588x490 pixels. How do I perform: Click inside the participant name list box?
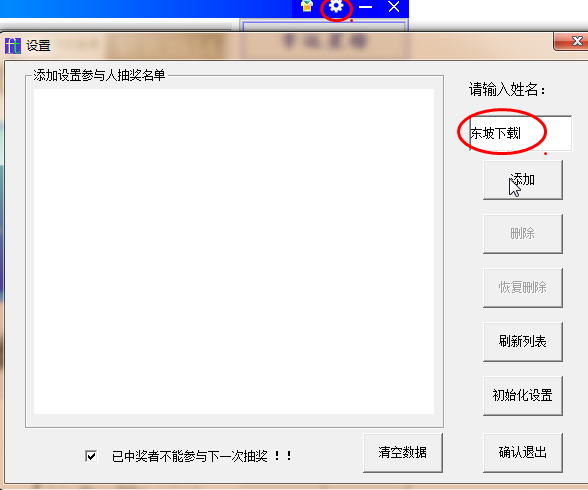(x=234, y=252)
